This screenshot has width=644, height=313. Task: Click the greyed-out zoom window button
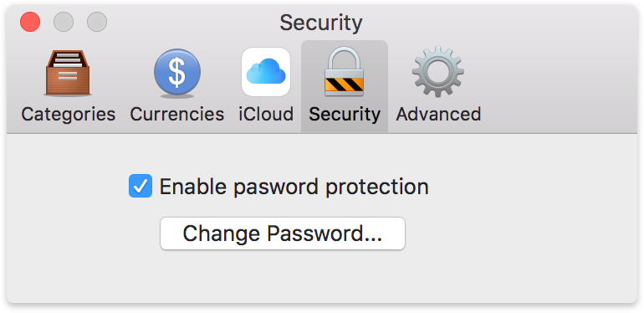click(97, 22)
